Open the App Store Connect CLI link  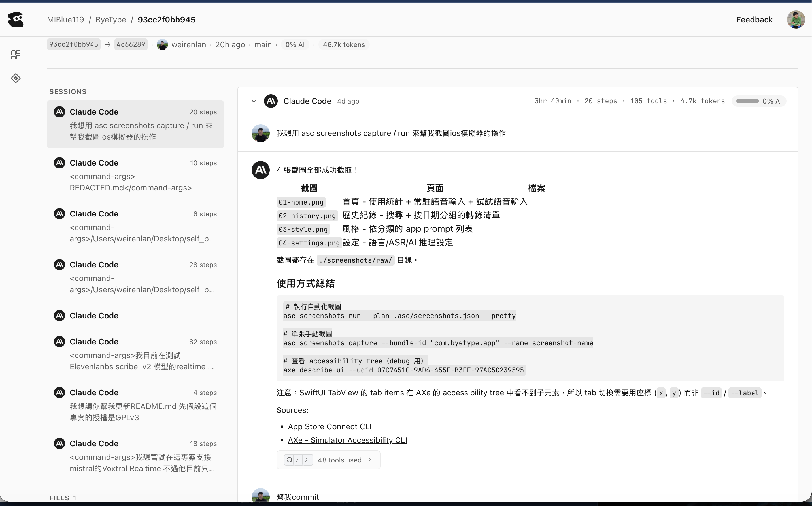pos(329,426)
